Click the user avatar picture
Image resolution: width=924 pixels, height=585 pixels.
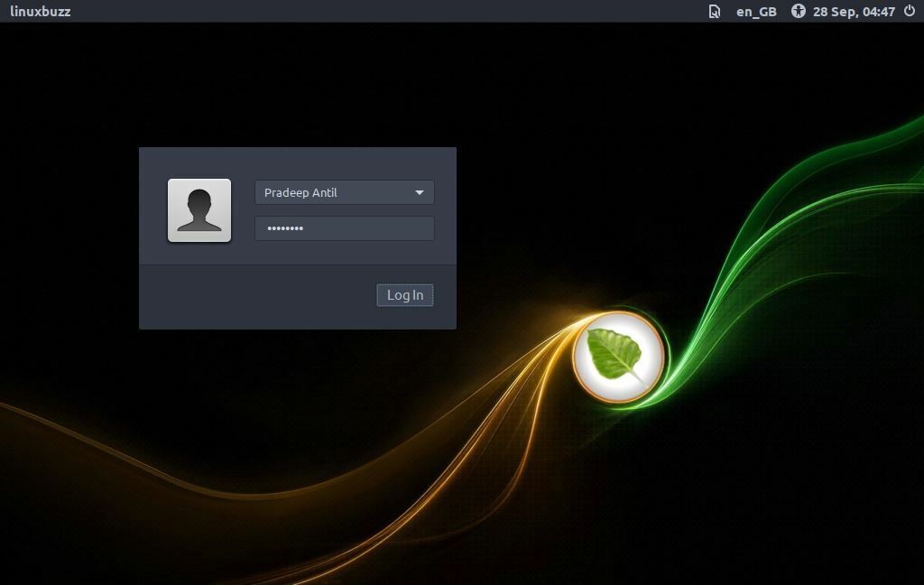(199, 210)
